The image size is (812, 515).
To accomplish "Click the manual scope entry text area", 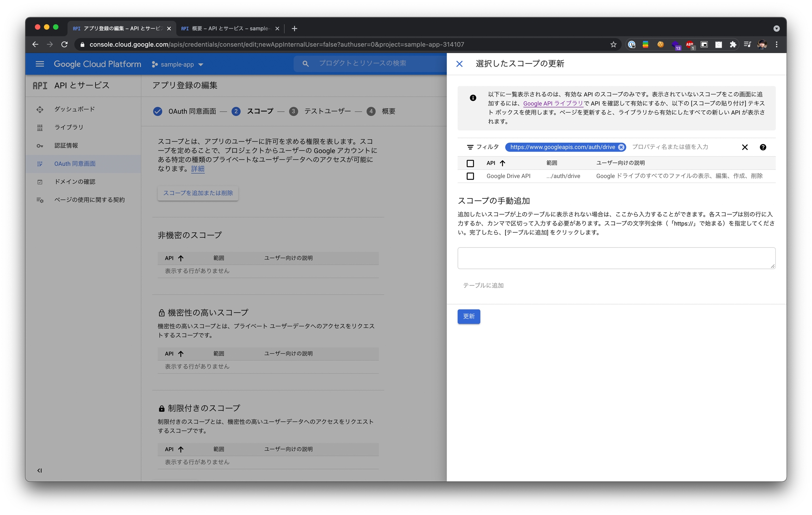I will 616,258.
